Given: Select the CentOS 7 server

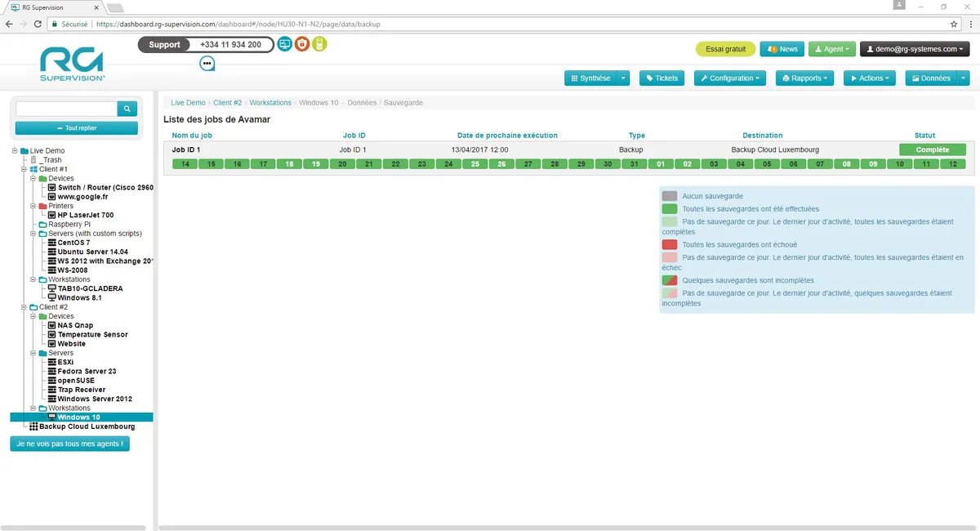Looking at the screenshot, I should pos(73,243).
